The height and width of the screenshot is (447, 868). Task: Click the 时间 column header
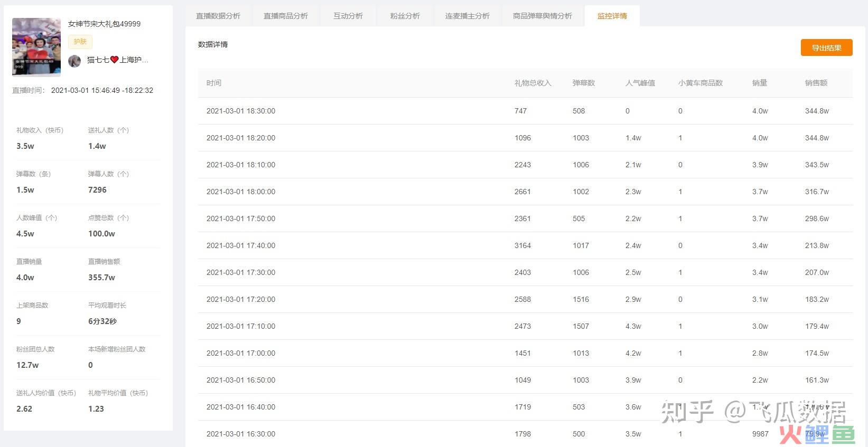click(x=214, y=83)
